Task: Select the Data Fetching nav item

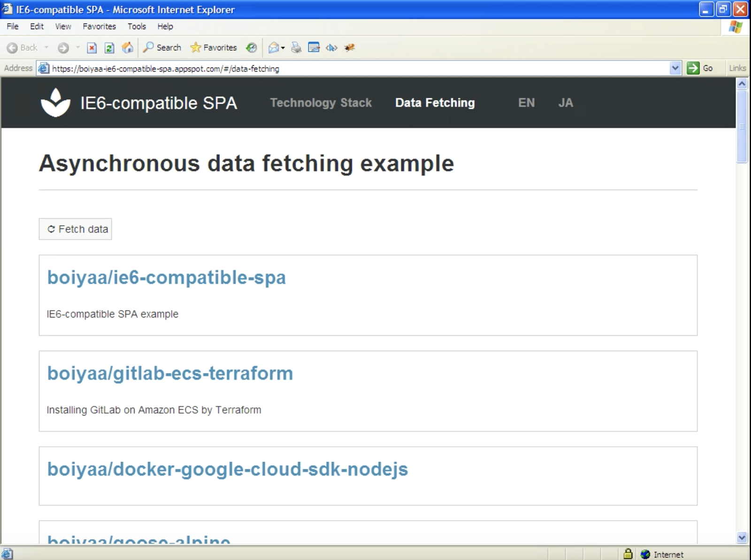Action: (435, 103)
